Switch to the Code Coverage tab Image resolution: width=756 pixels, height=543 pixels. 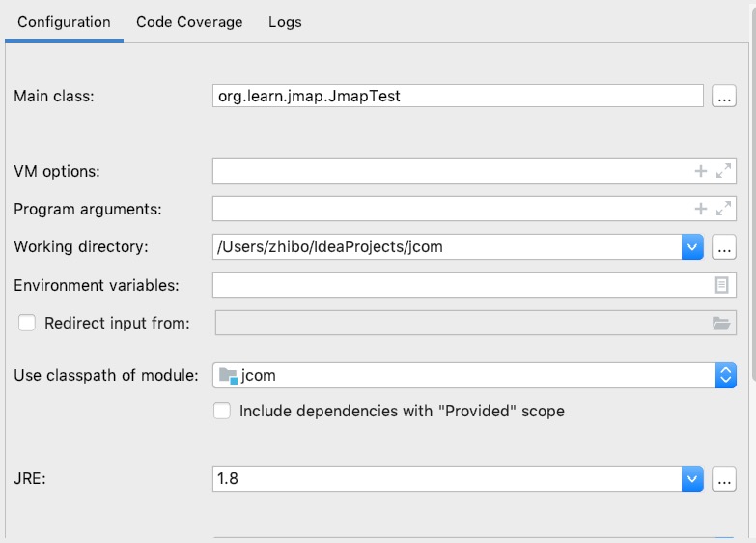189,21
